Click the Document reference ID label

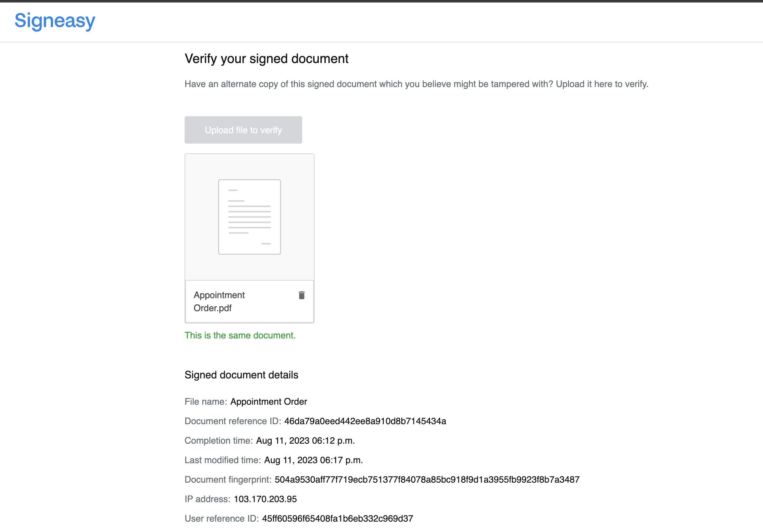click(x=233, y=421)
